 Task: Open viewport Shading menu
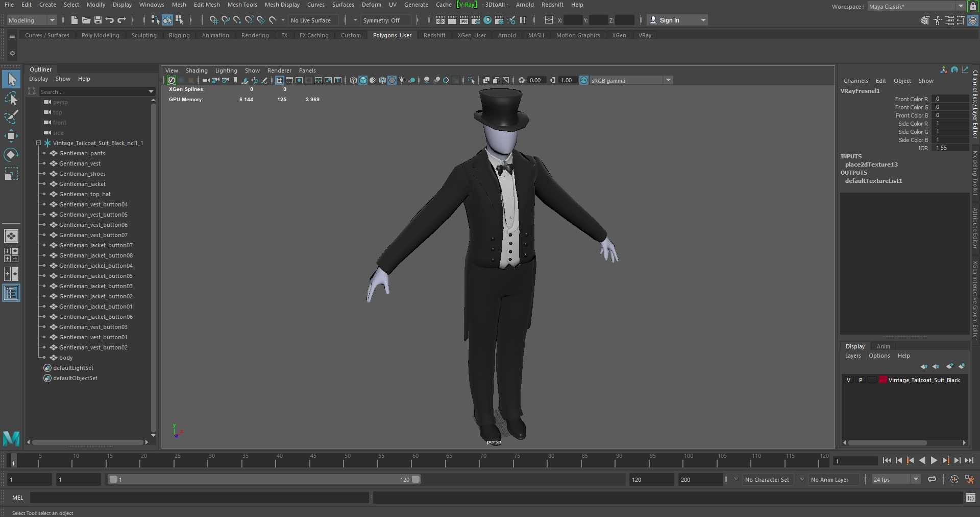click(x=197, y=70)
